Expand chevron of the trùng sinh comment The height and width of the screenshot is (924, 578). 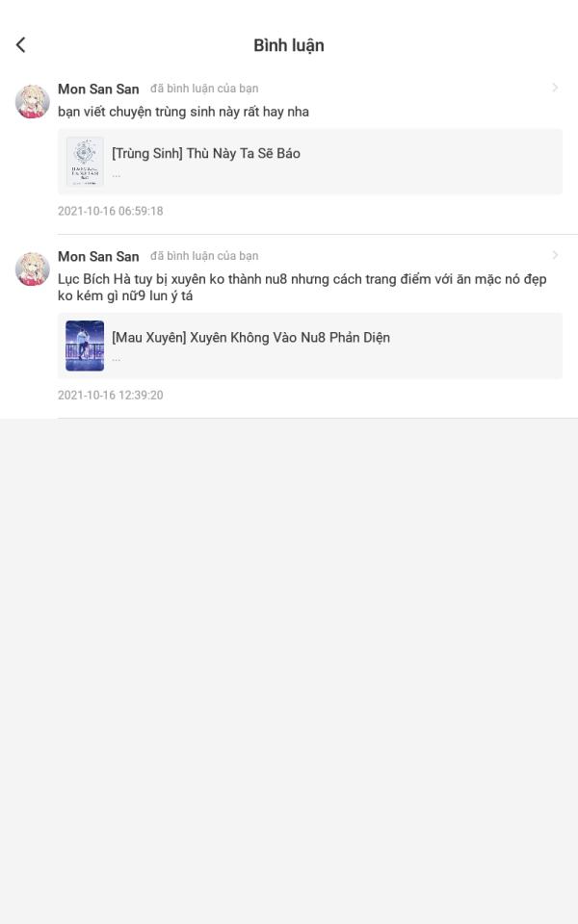coord(555,88)
